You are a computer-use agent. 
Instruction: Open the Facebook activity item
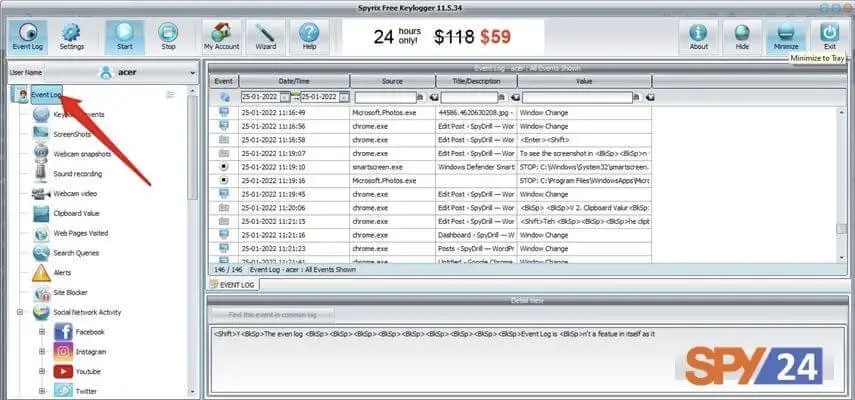coord(80,332)
